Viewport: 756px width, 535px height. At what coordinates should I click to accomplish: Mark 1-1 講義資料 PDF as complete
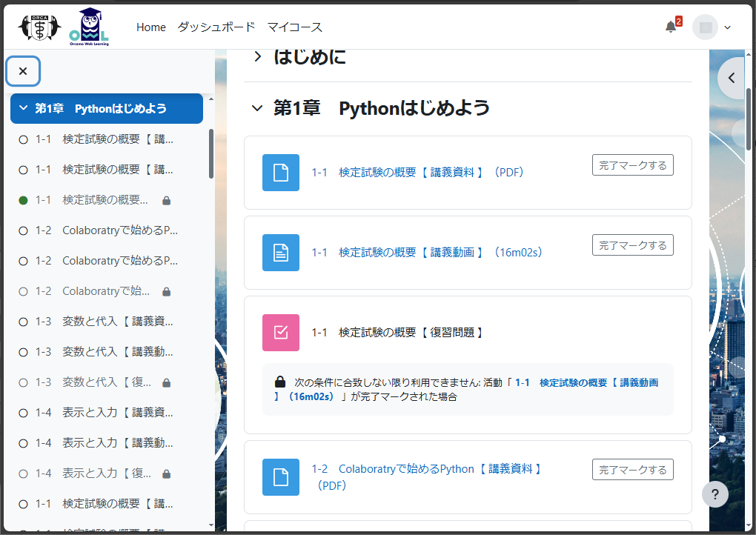[x=632, y=165]
